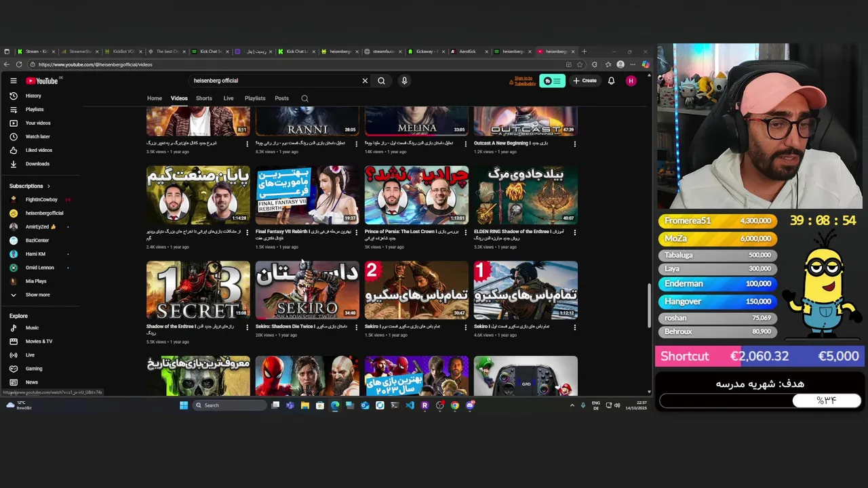Image resolution: width=868 pixels, height=488 pixels.
Task: Select the channel Videos tab
Action: click(179, 98)
